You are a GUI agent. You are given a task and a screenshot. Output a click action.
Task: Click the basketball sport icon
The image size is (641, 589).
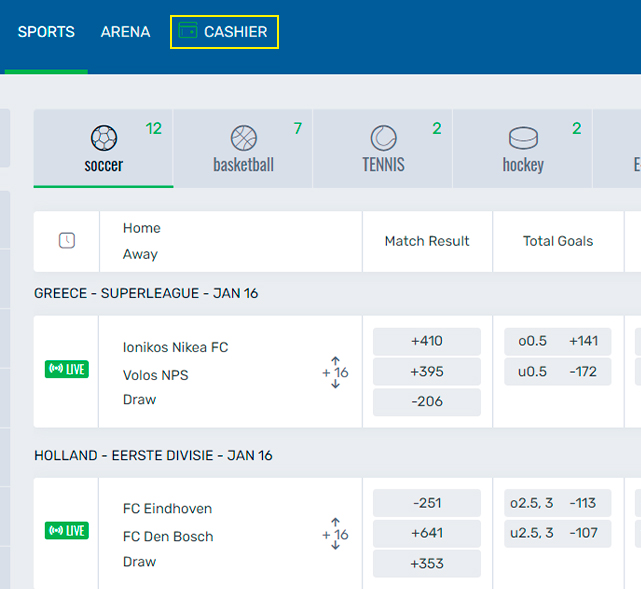coord(244,137)
